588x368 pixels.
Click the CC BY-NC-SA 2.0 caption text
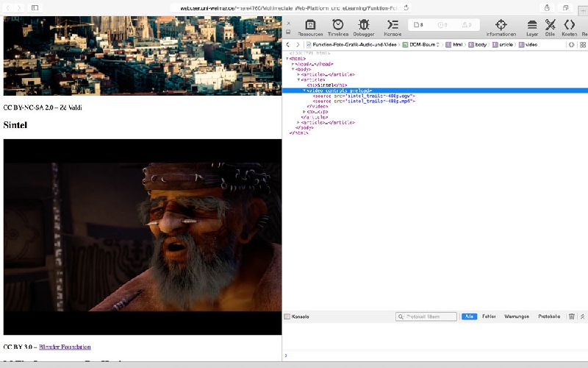tap(43, 107)
